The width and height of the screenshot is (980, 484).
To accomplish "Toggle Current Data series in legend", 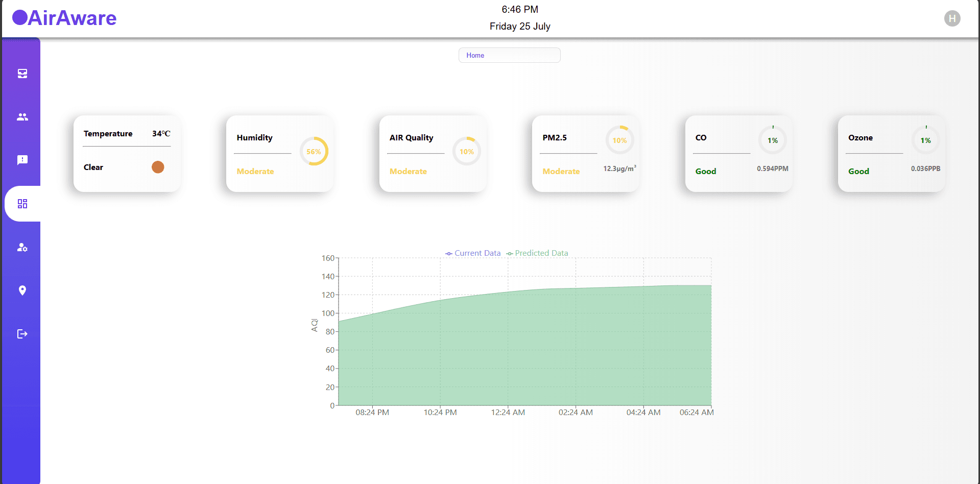I will coord(473,253).
